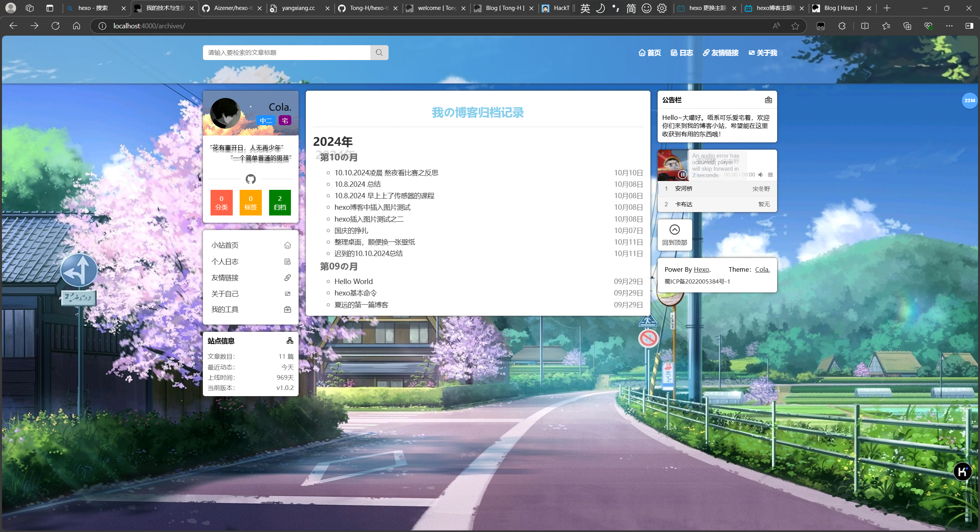Open the Extensions puzzle icon

842,26
